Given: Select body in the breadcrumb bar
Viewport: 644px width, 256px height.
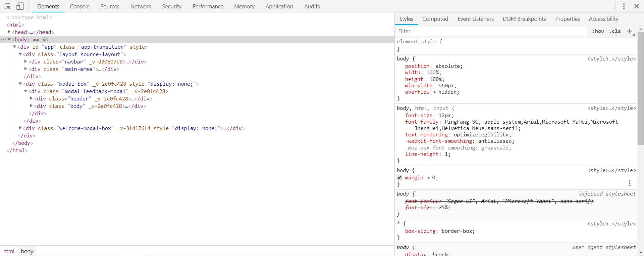Looking at the screenshot, I should coord(27,251).
